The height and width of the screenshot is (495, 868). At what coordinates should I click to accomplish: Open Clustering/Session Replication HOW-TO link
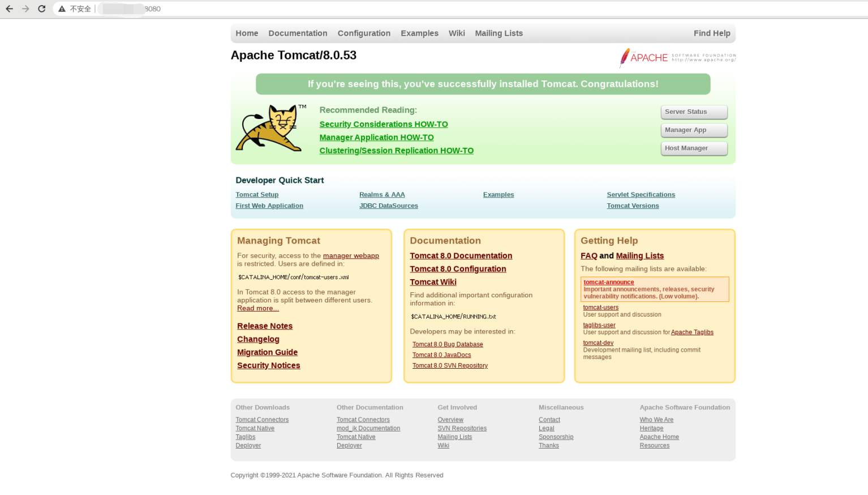point(396,151)
